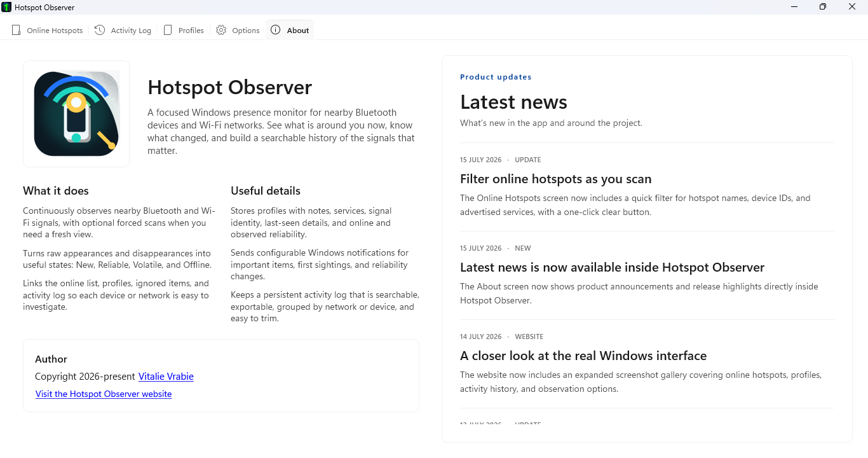868x458 pixels.
Task: Click 'What's new in the app' subtitle
Action: 551,123
